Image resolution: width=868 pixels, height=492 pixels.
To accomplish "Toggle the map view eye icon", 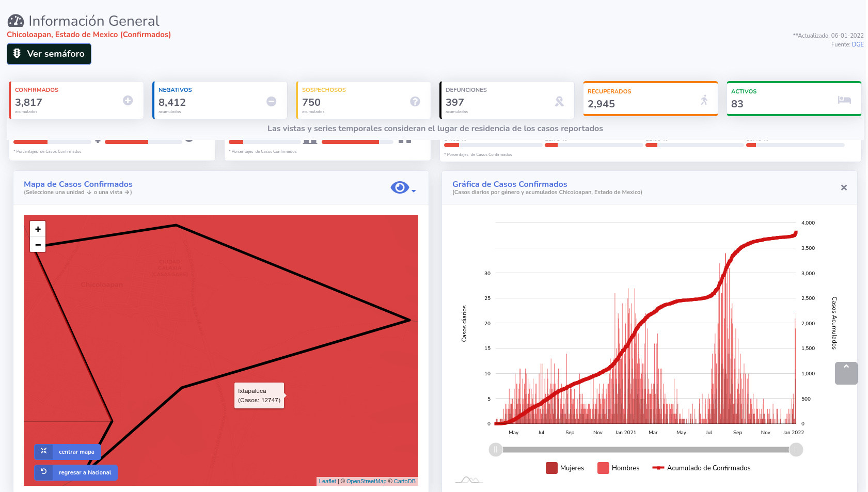I will pos(400,187).
